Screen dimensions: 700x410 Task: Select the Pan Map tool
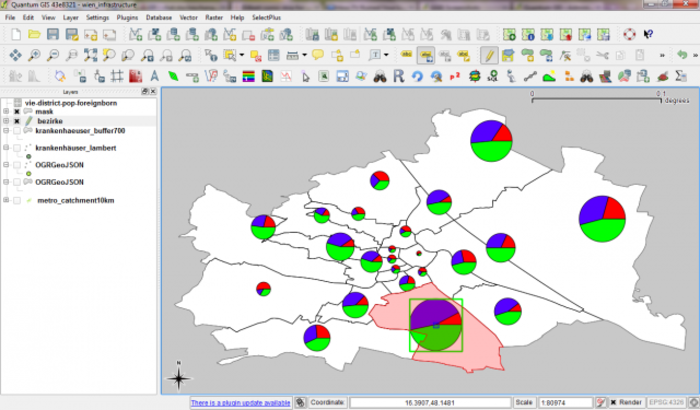click(16, 55)
